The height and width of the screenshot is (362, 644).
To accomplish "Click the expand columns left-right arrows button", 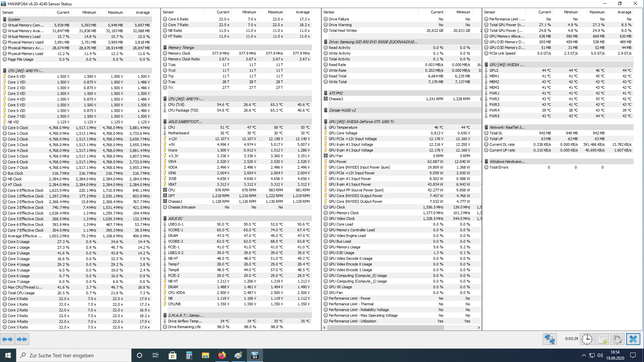I will pos(7,339).
